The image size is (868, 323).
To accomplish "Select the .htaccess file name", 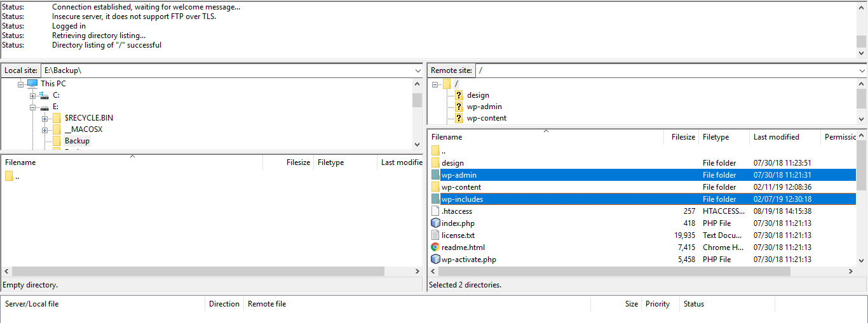I will [x=457, y=211].
